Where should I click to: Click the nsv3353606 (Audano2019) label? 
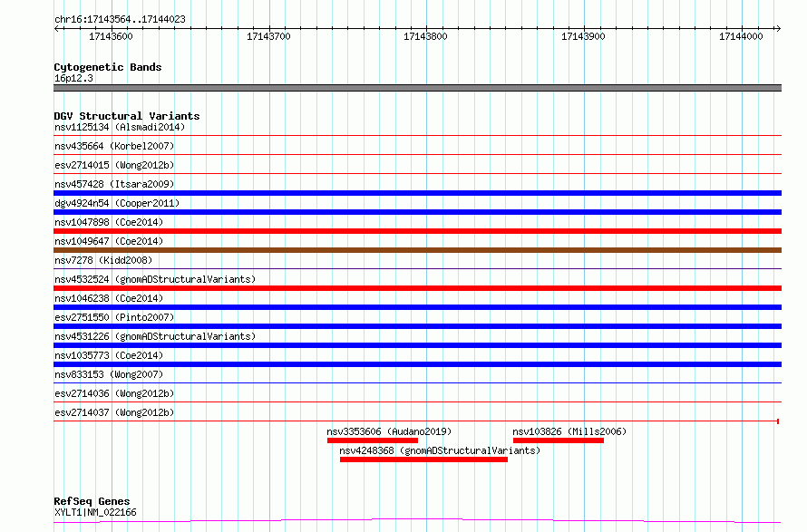[389, 431]
